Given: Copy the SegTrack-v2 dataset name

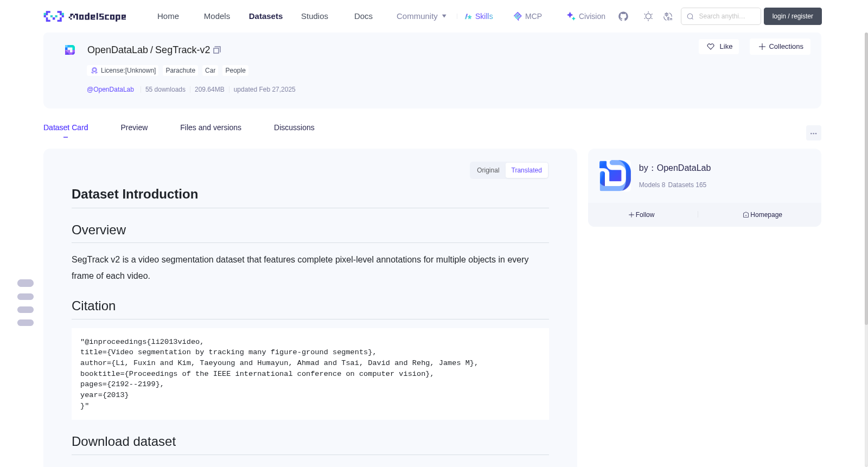Looking at the screenshot, I should 217,50.
